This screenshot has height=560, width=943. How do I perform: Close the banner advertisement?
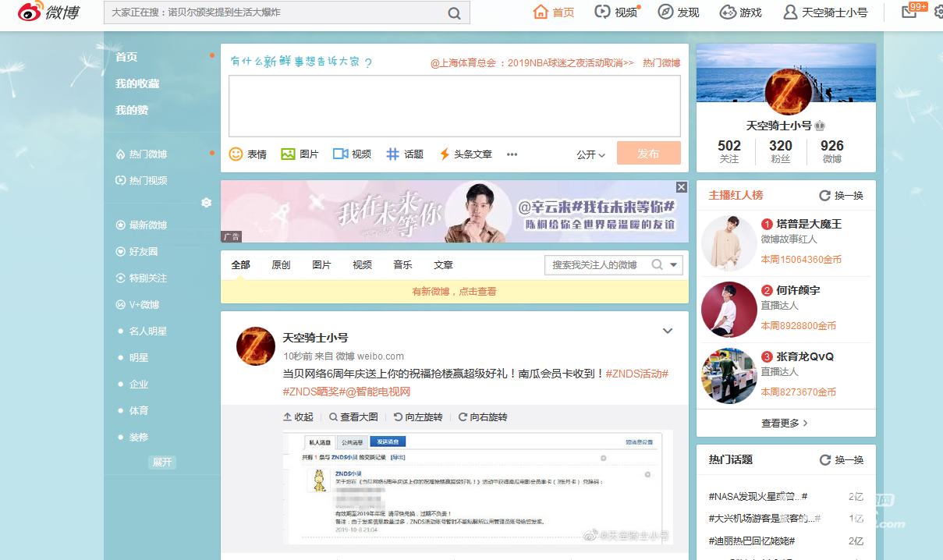coord(682,187)
